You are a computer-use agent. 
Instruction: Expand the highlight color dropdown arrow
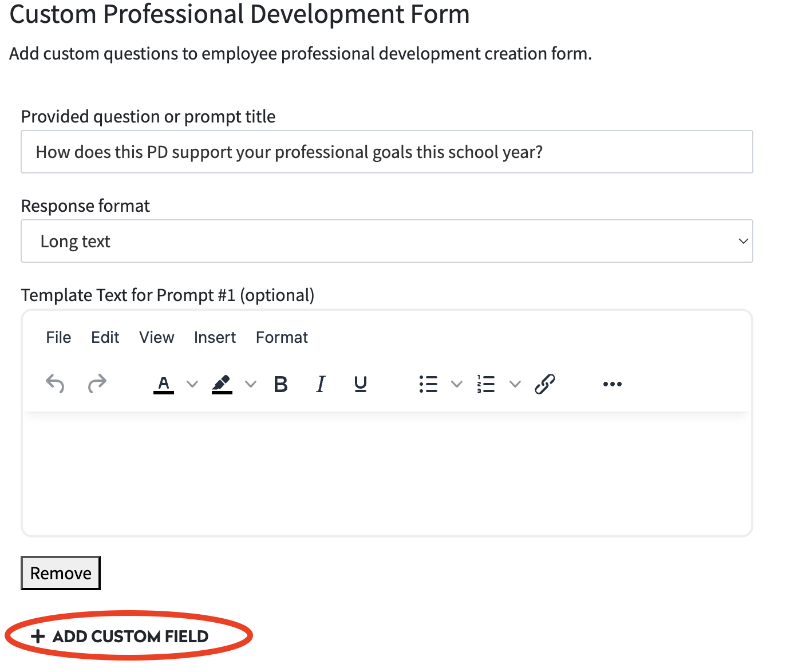(x=251, y=384)
